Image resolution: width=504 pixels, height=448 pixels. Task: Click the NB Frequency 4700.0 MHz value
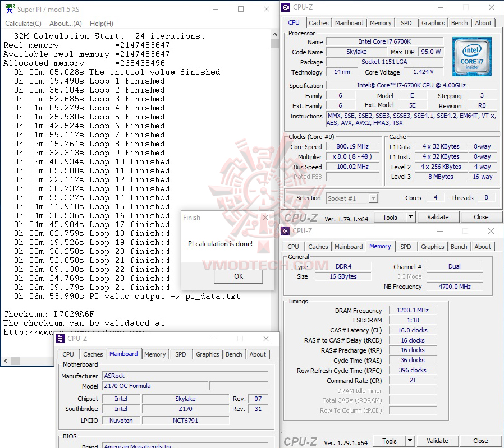click(455, 287)
